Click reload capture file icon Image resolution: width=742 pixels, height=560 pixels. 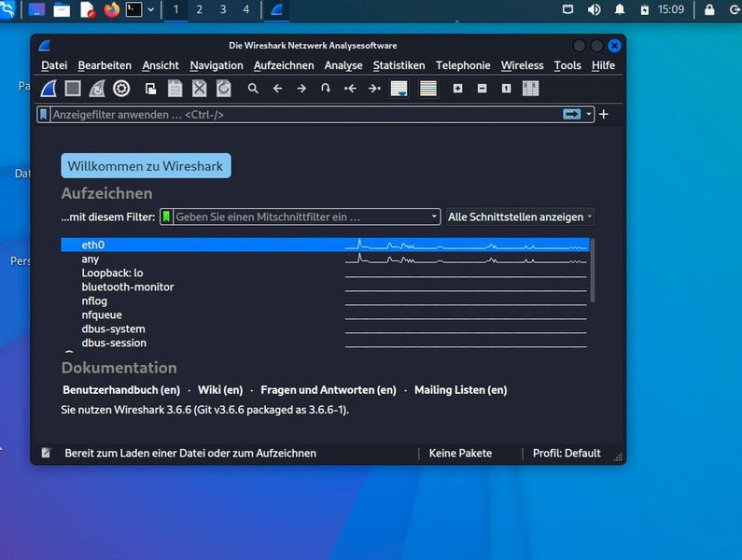(x=224, y=89)
